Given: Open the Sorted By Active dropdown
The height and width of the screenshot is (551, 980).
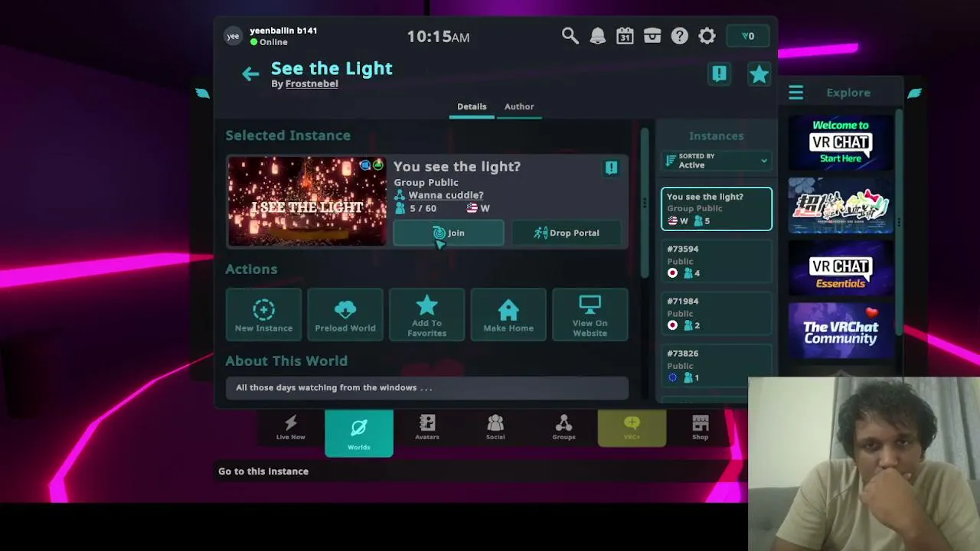Looking at the screenshot, I should [x=717, y=161].
